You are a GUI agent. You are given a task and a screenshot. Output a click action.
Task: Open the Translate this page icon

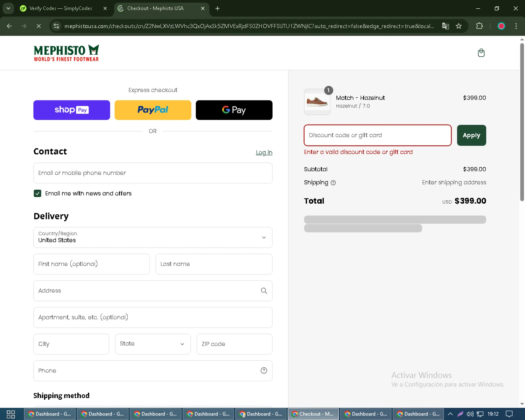[x=446, y=26]
